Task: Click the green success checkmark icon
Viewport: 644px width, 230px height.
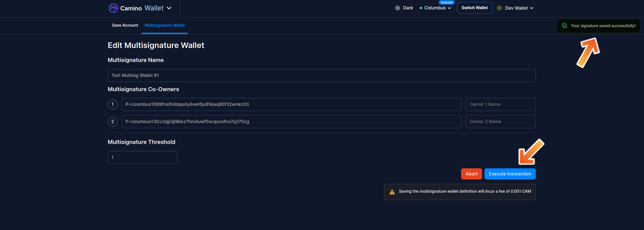Action: [x=565, y=26]
